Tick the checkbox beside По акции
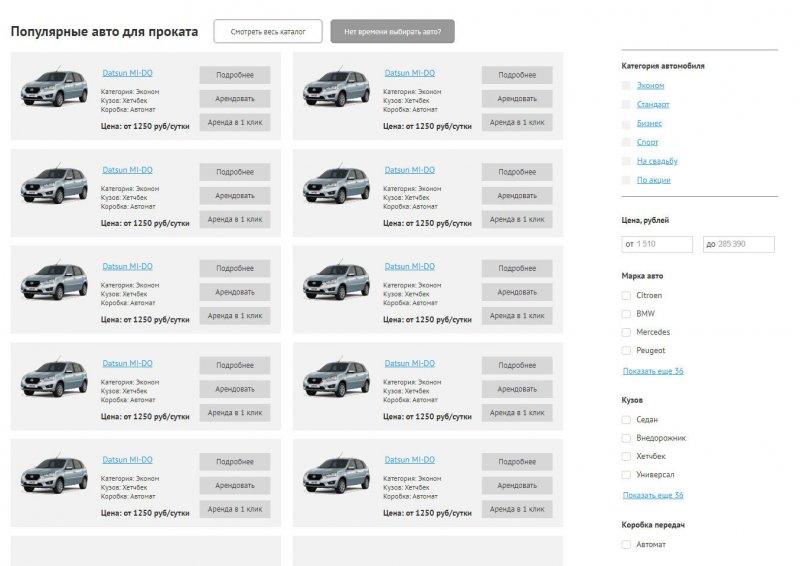800x566 pixels. [626, 180]
